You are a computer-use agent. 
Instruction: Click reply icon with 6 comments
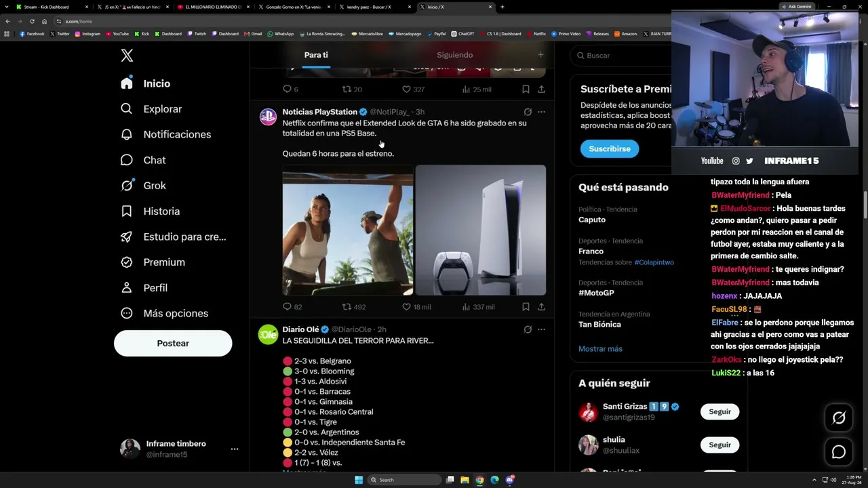pyautogui.click(x=287, y=89)
